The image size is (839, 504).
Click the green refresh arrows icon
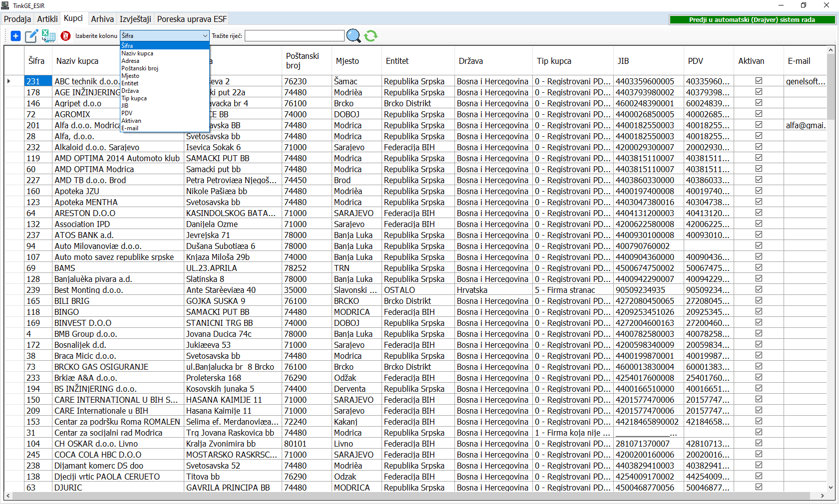click(x=371, y=36)
